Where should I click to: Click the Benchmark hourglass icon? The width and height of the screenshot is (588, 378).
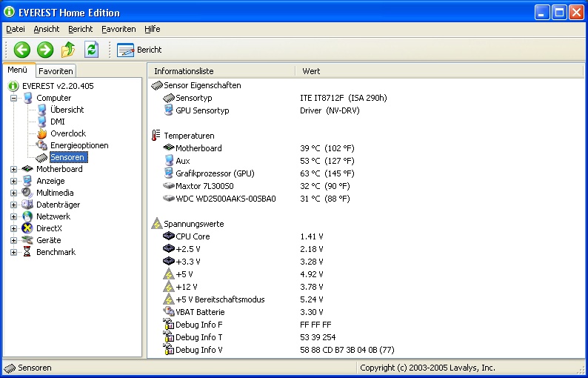(x=27, y=252)
